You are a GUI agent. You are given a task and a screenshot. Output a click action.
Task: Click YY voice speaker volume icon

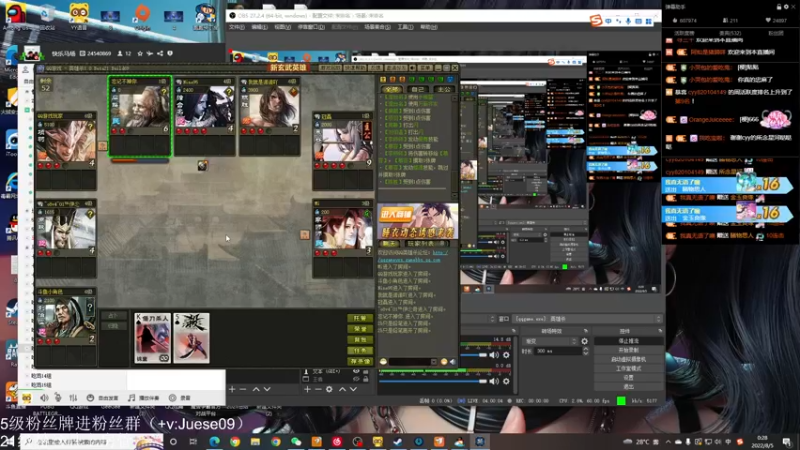(44, 397)
